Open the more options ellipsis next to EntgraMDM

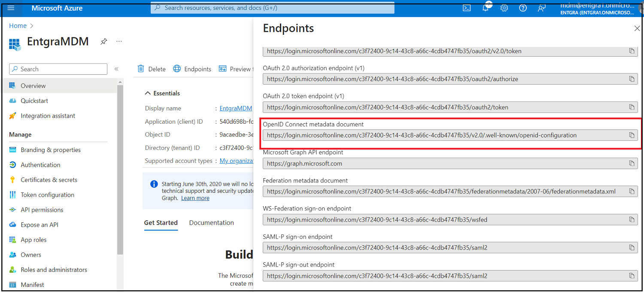[119, 42]
